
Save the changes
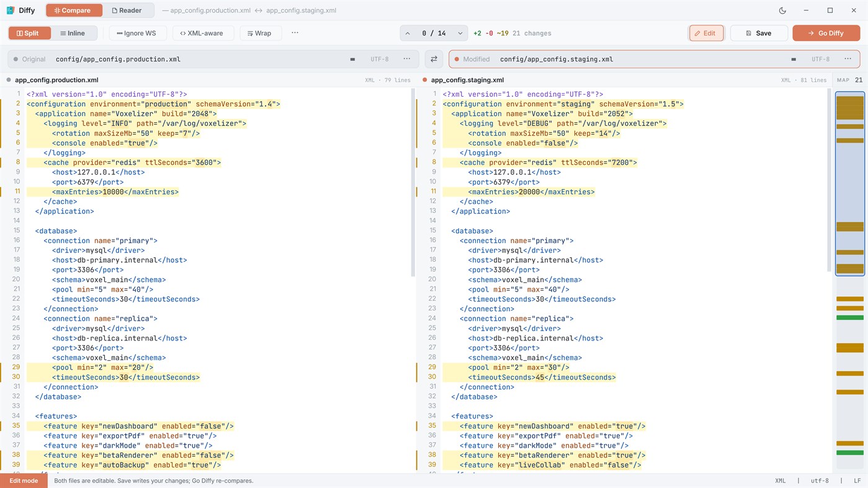(x=759, y=33)
